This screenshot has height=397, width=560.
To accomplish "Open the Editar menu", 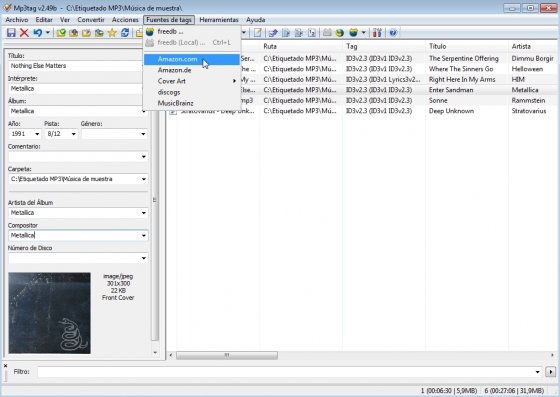I will [44, 20].
